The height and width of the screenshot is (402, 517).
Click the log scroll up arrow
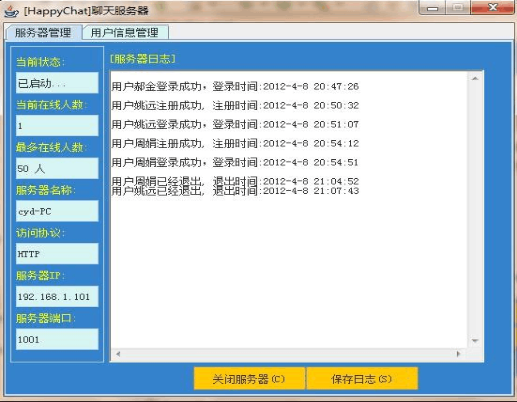(475, 79)
